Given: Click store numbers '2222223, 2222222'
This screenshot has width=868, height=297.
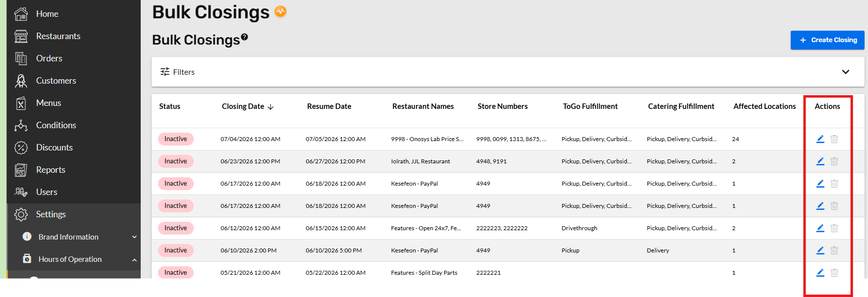Looking at the screenshot, I should pos(502,228).
